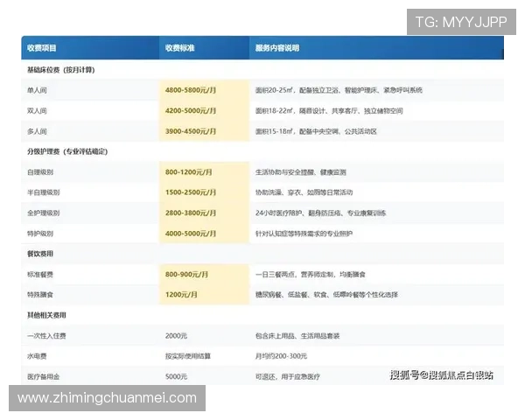Click the description starting 糖尿病餐、低盐餐
The image size is (525, 420).
326,295
